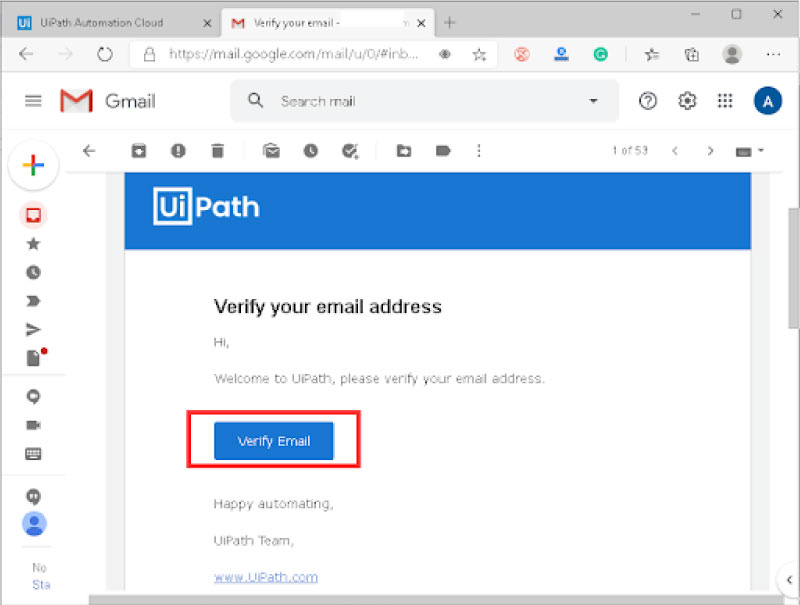Switch to UiPath Automation Cloud tab
The image size is (800, 605).
101,23
